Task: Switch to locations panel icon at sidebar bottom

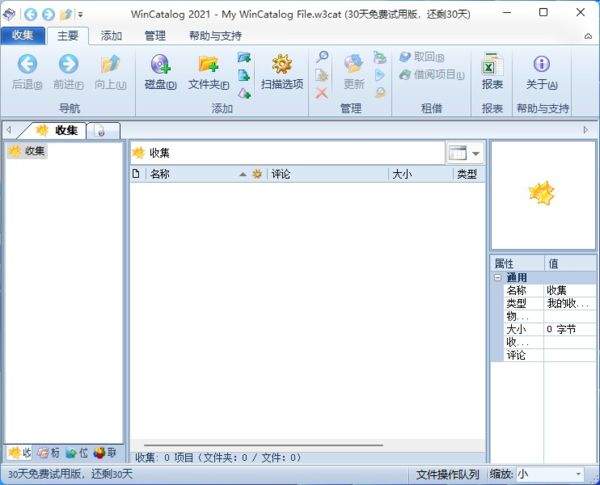Action: click(x=77, y=453)
